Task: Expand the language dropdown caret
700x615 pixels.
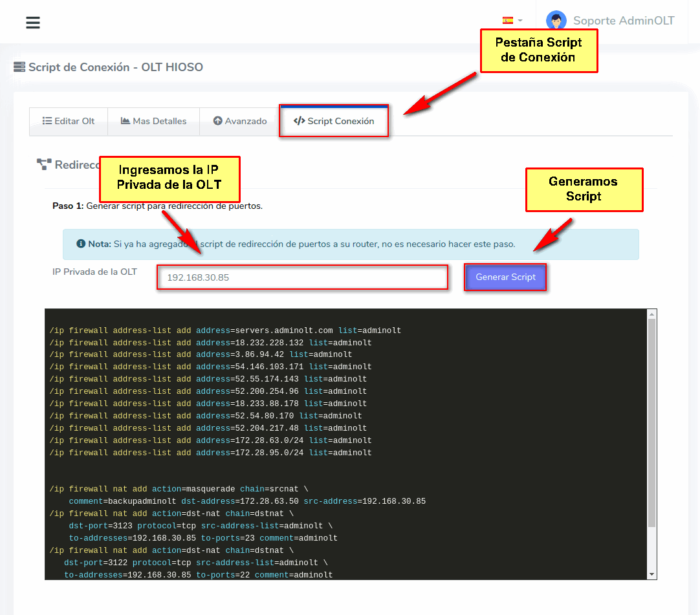Action: 520,21
